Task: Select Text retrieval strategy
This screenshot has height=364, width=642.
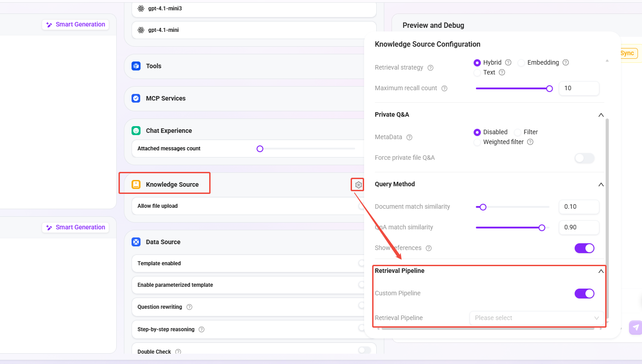Action: pos(477,72)
